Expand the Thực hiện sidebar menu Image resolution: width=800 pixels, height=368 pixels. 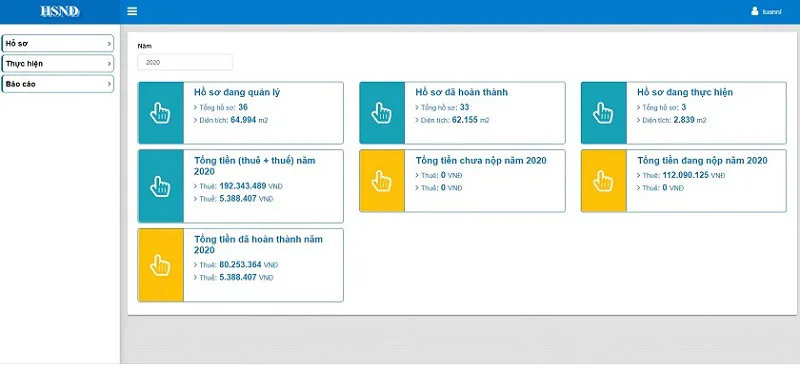[x=58, y=64]
